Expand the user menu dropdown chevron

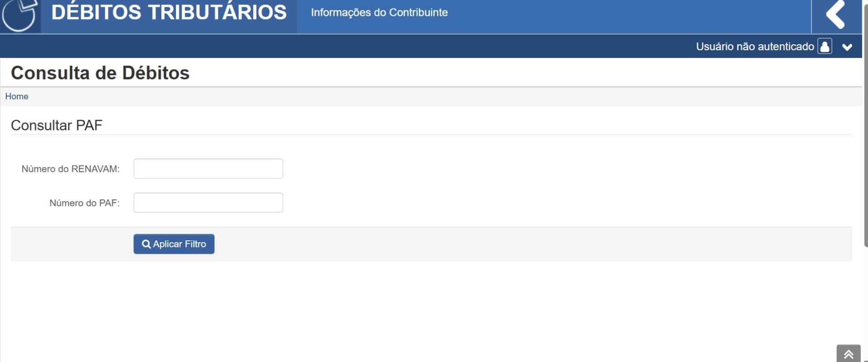pyautogui.click(x=847, y=47)
